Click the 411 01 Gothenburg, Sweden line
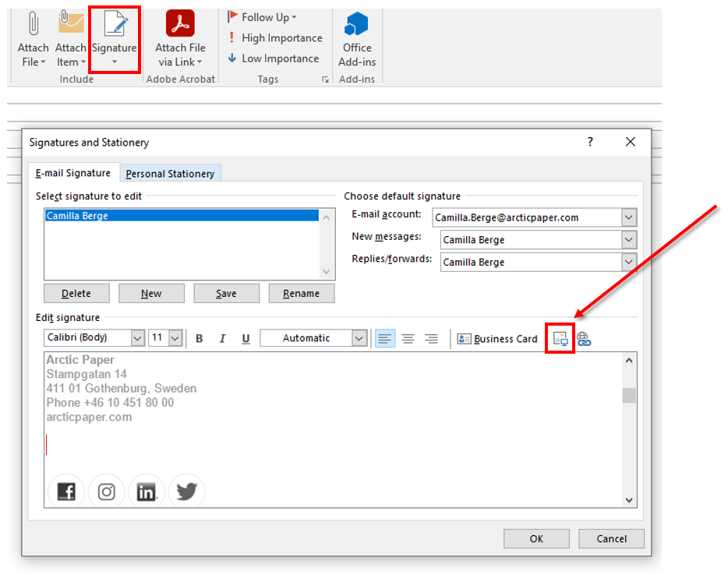The height and width of the screenshot is (582, 728). point(121,388)
